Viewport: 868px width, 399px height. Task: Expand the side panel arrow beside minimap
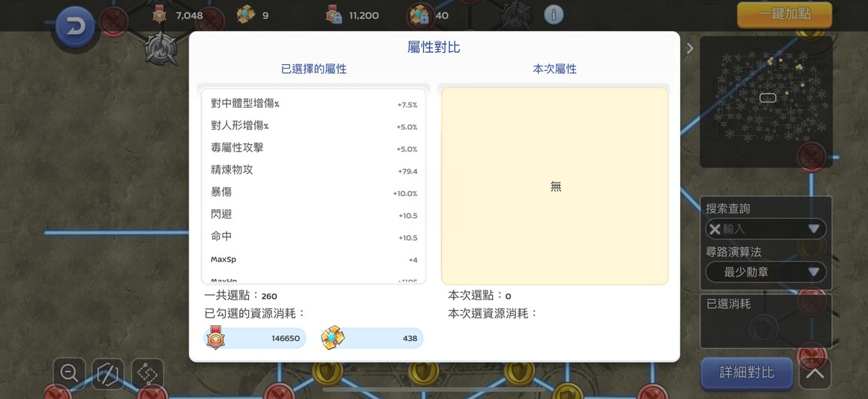point(690,48)
